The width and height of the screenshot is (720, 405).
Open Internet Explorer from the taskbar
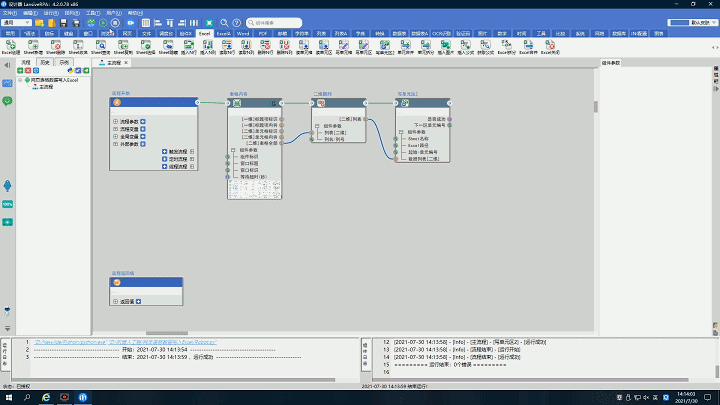(46, 398)
